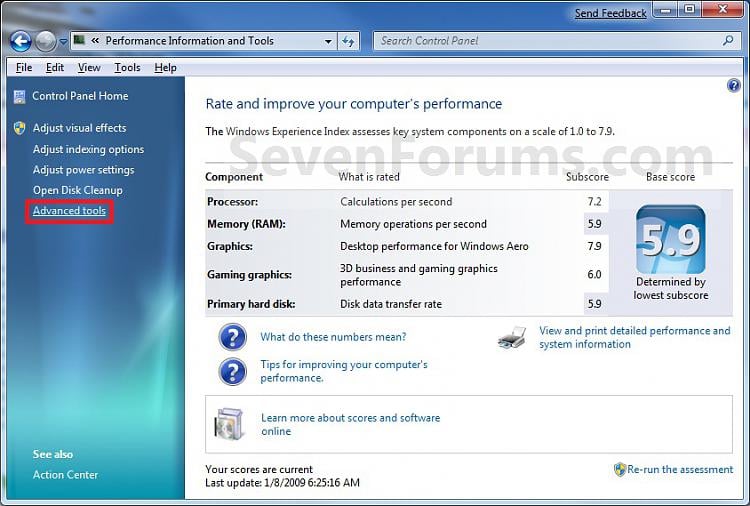The width and height of the screenshot is (750, 506).
Task: Learn more about scores and software online
Action: pos(350,424)
